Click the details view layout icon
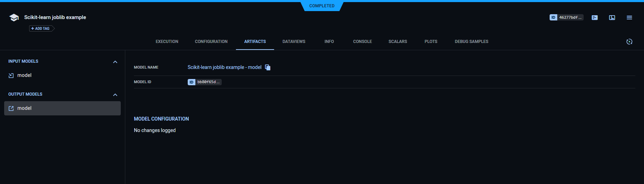The height and width of the screenshot is (184, 644). coord(612,18)
